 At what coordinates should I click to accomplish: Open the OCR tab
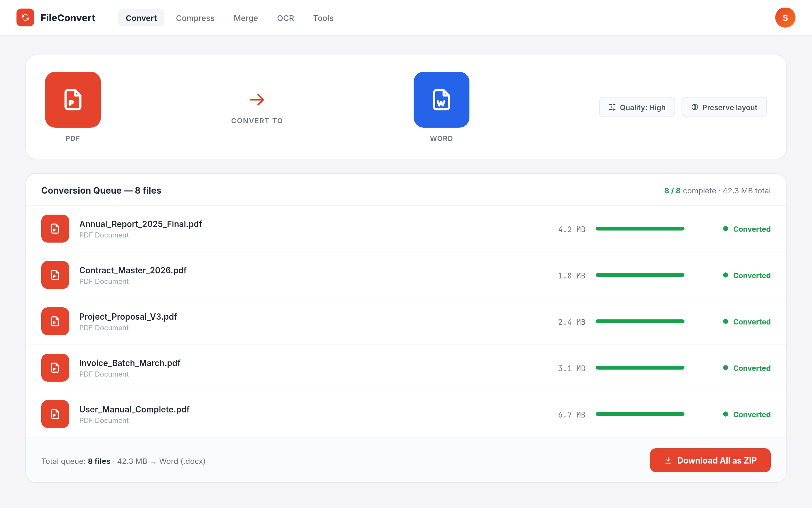(285, 18)
